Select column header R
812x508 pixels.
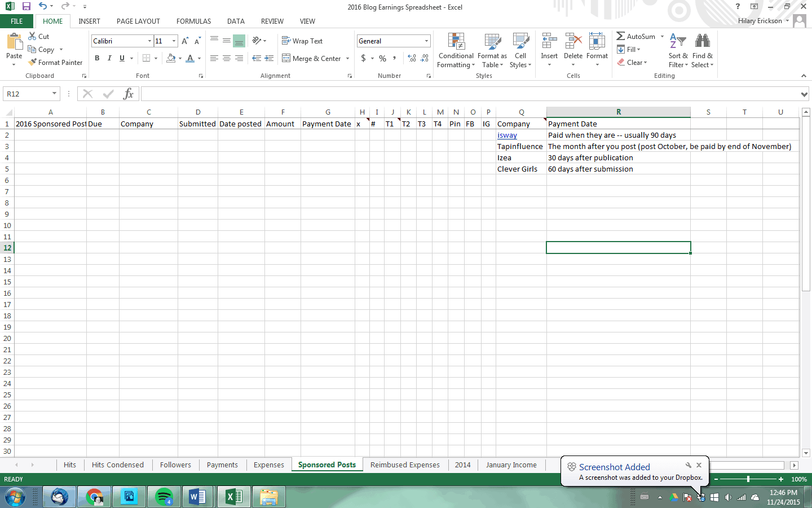coord(619,112)
